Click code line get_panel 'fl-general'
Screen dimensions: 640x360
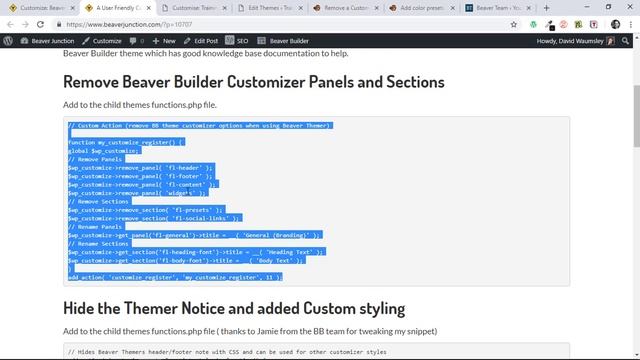[x=195, y=235]
